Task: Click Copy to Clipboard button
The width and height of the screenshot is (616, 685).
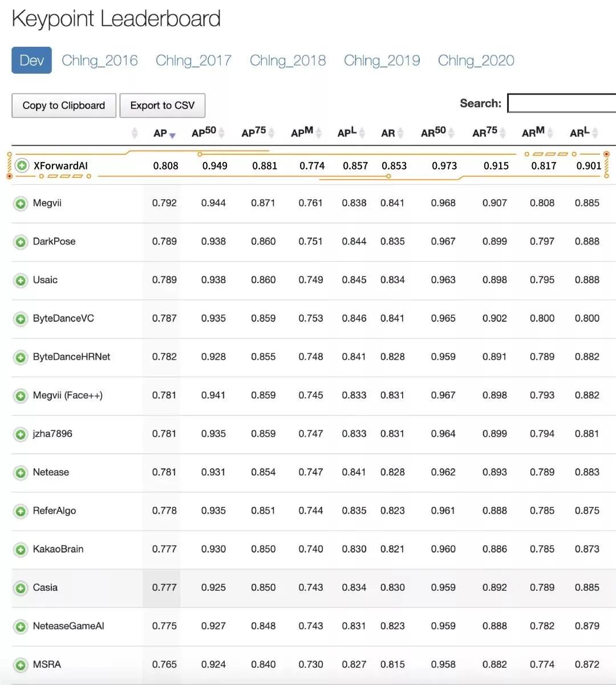Action: [x=64, y=106]
